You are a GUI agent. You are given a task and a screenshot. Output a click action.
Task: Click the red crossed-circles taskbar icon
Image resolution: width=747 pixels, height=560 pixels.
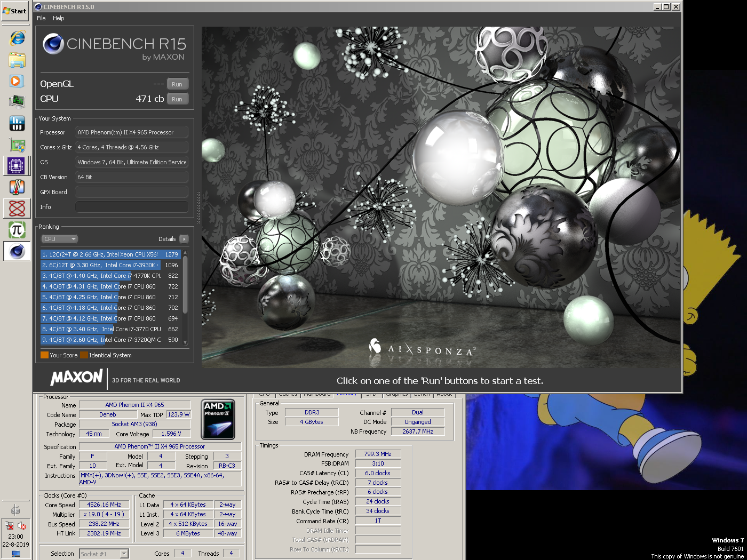point(17,209)
